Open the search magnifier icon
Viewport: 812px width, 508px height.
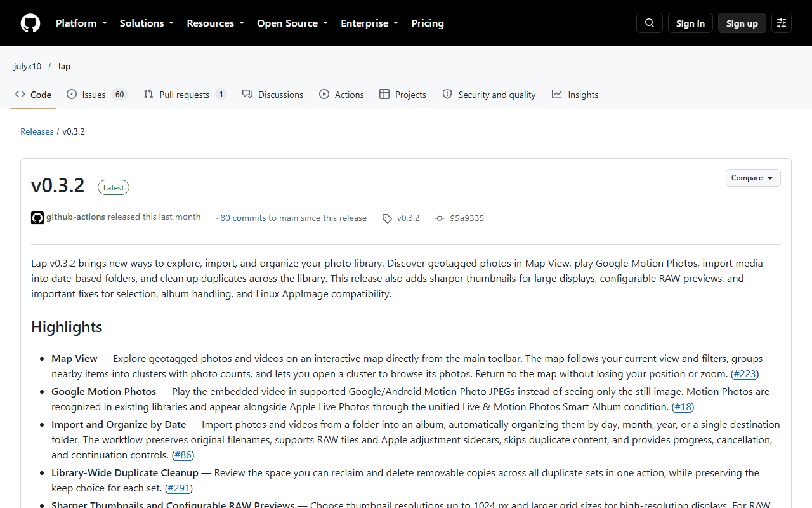pos(650,23)
